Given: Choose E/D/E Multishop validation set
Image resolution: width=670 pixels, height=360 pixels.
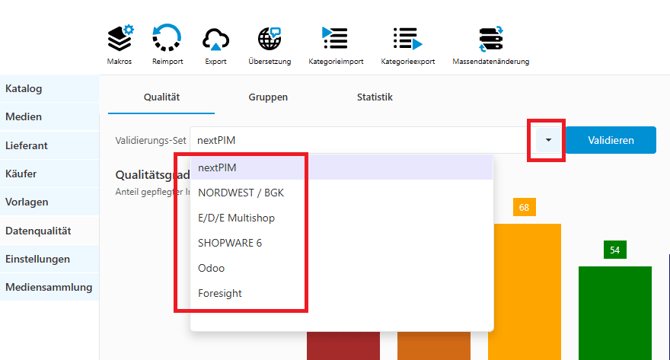Looking at the screenshot, I should [x=342, y=218].
